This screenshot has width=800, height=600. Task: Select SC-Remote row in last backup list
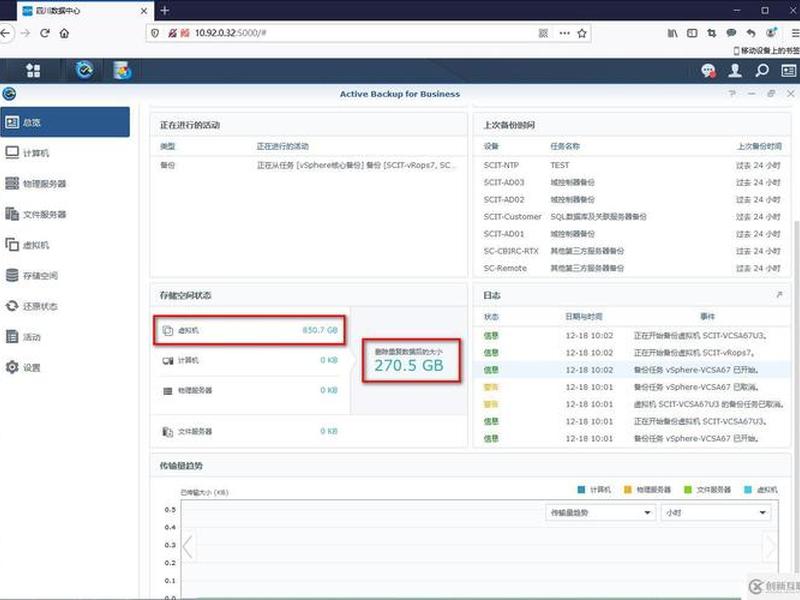(x=632, y=268)
